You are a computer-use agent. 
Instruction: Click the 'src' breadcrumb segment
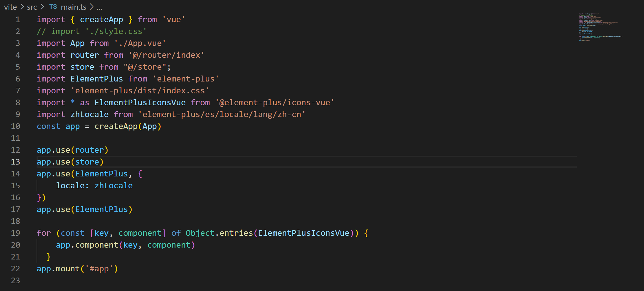[32, 7]
